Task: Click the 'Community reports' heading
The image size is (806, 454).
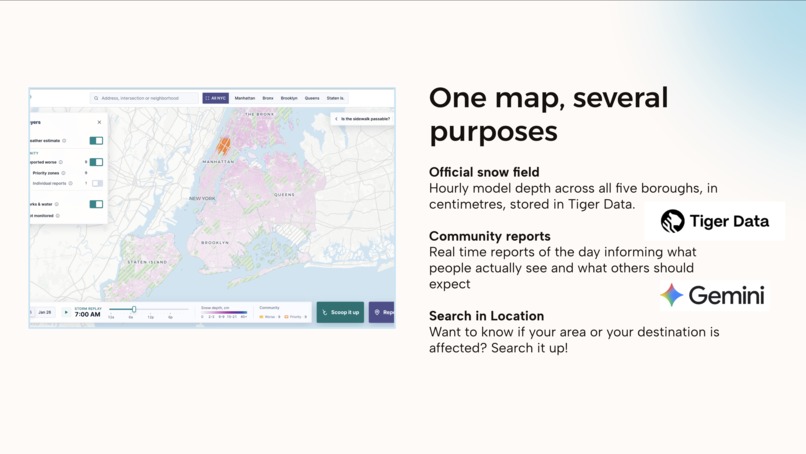Action: [x=490, y=236]
